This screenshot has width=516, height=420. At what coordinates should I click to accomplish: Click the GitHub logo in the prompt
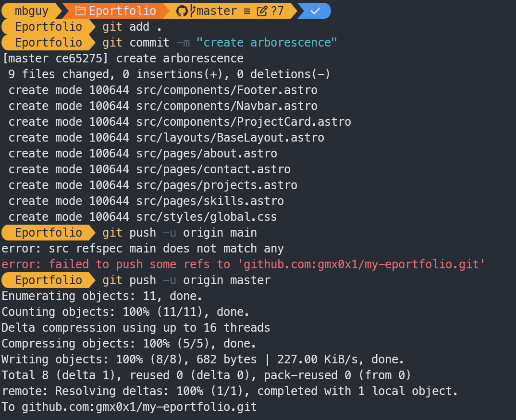click(x=182, y=11)
